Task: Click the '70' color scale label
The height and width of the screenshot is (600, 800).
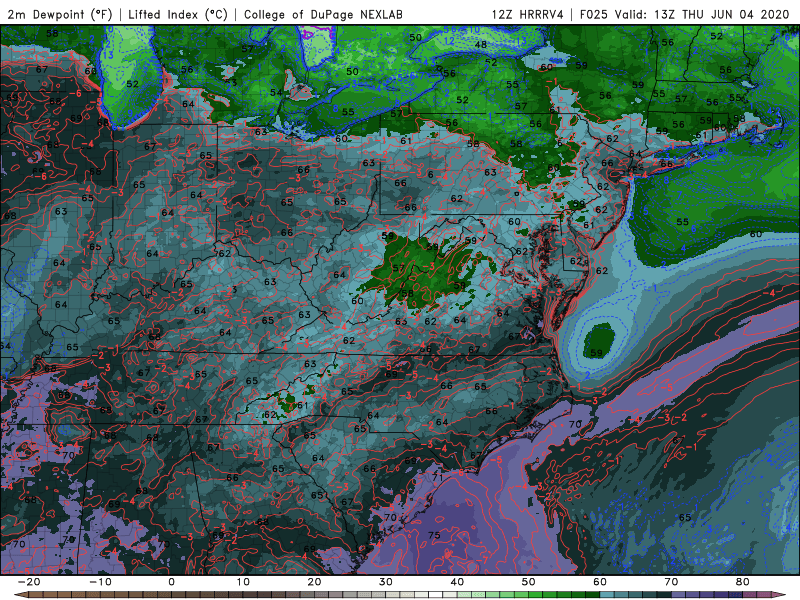Action: tap(671, 582)
